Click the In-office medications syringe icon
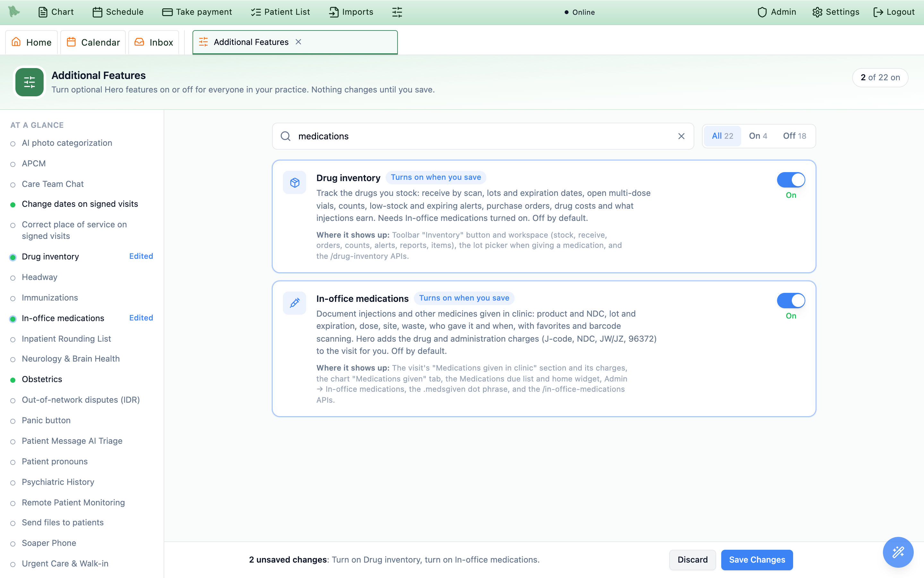The image size is (924, 578). (295, 303)
